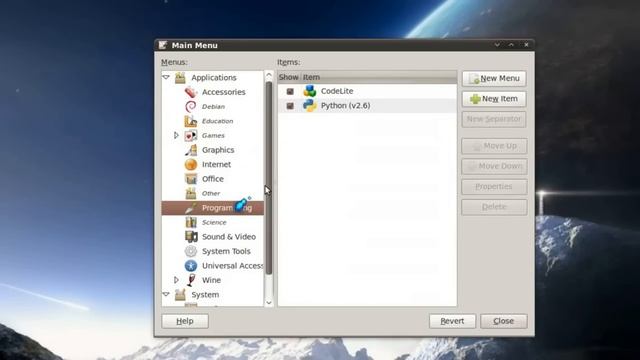
Task: Click the CodeLite application icon
Action: 310,91
